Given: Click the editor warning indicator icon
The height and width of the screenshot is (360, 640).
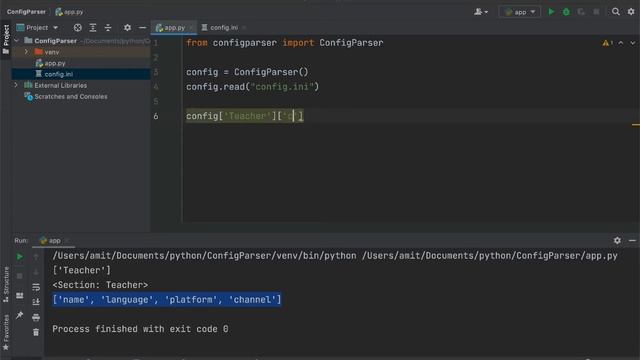Looking at the screenshot, I should pyautogui.click(x=607, y=43).
